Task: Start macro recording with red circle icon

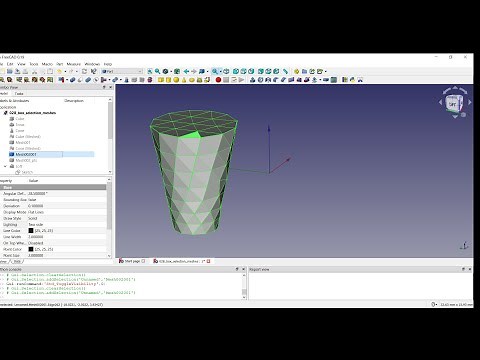Action: click(218, 80)
